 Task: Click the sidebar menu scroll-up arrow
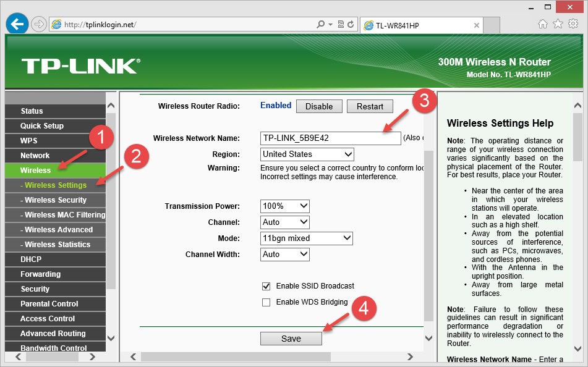(x=111, y=105)
